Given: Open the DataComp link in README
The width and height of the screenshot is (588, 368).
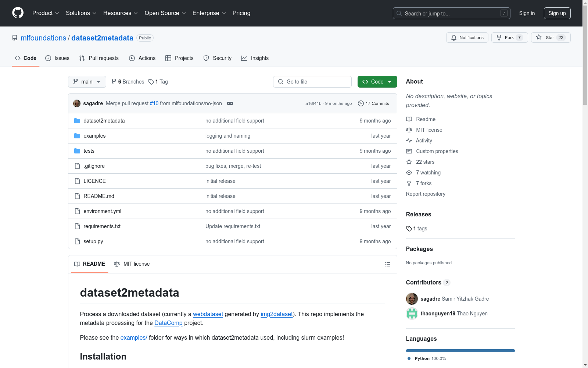Looking at the screenshot, I should (x=168, y=323).
